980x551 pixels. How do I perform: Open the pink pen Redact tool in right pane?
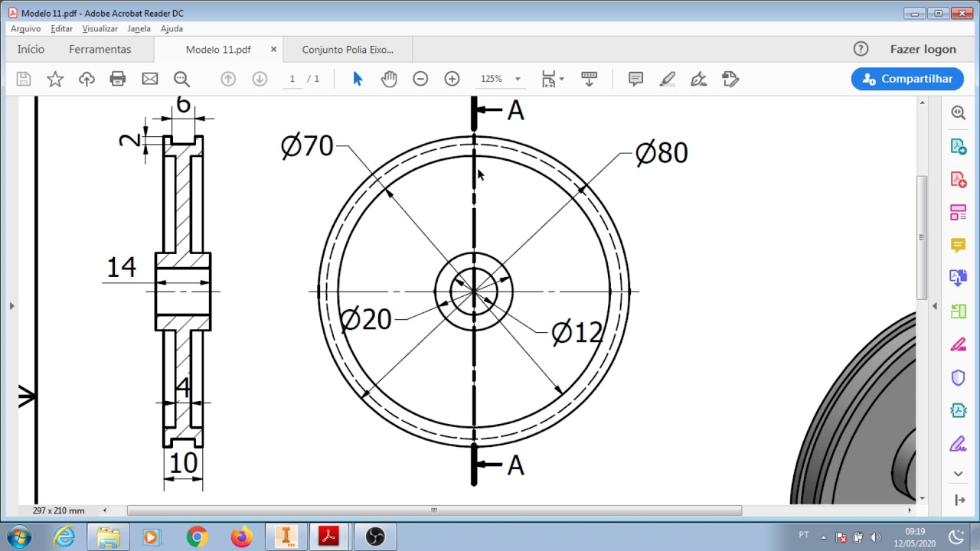[x=958, y=344]
